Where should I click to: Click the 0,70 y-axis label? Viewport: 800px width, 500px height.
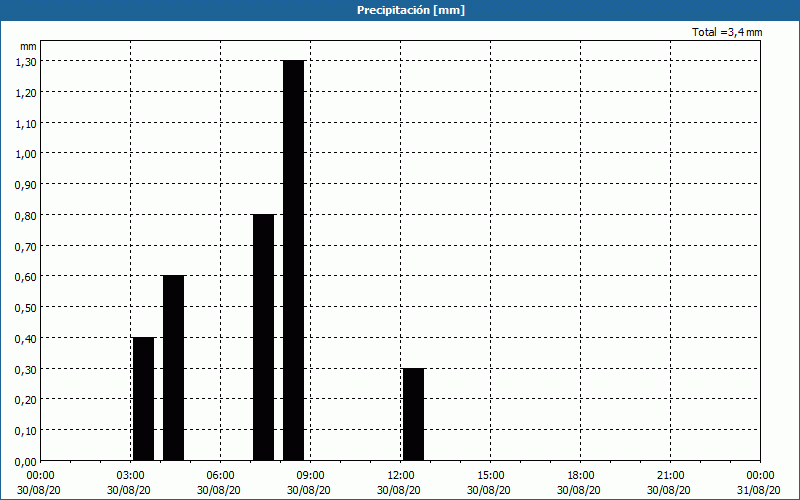[x=26, y=246]
